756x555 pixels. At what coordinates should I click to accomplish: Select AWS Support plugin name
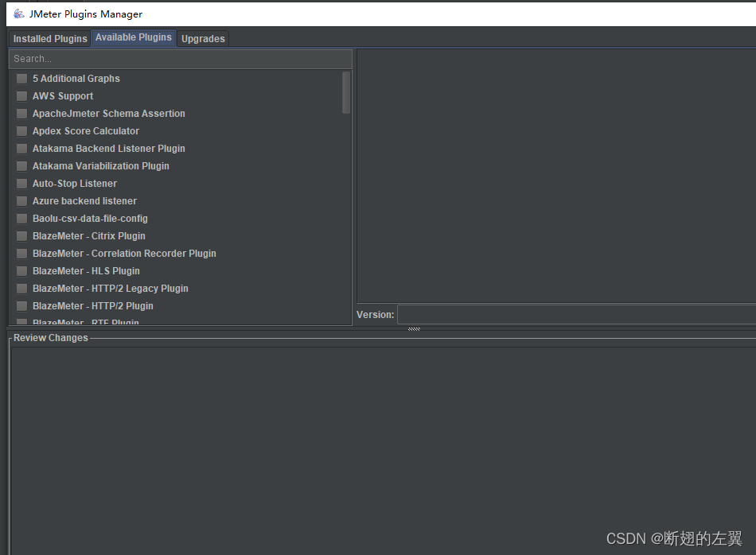coord(63,96)
